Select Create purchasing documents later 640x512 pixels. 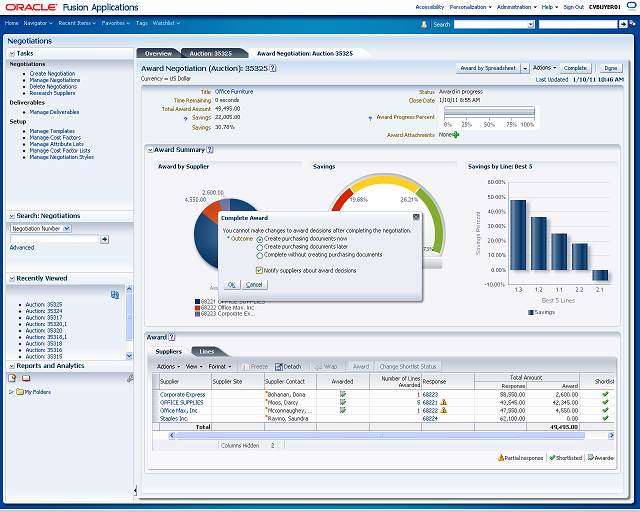click(260, 247)
